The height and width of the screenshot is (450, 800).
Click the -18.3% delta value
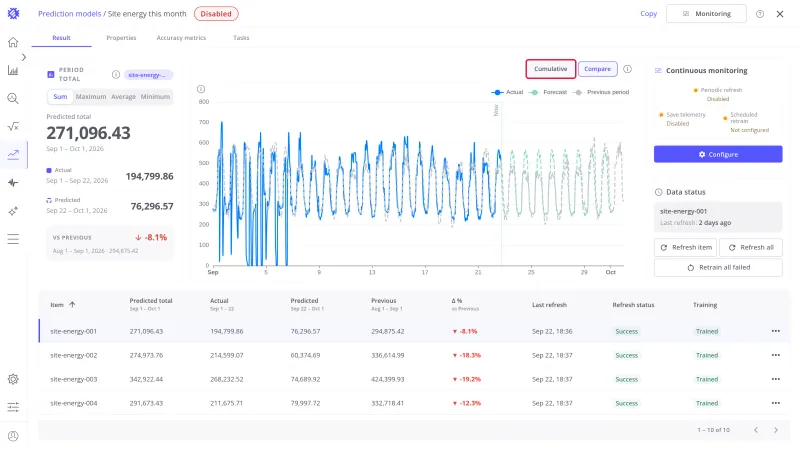467,355
